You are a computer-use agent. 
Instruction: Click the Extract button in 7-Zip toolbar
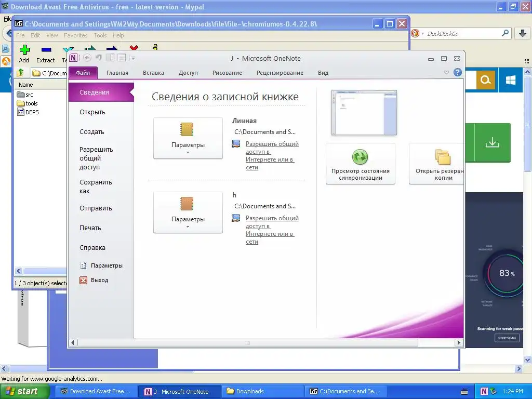[46, 54]
